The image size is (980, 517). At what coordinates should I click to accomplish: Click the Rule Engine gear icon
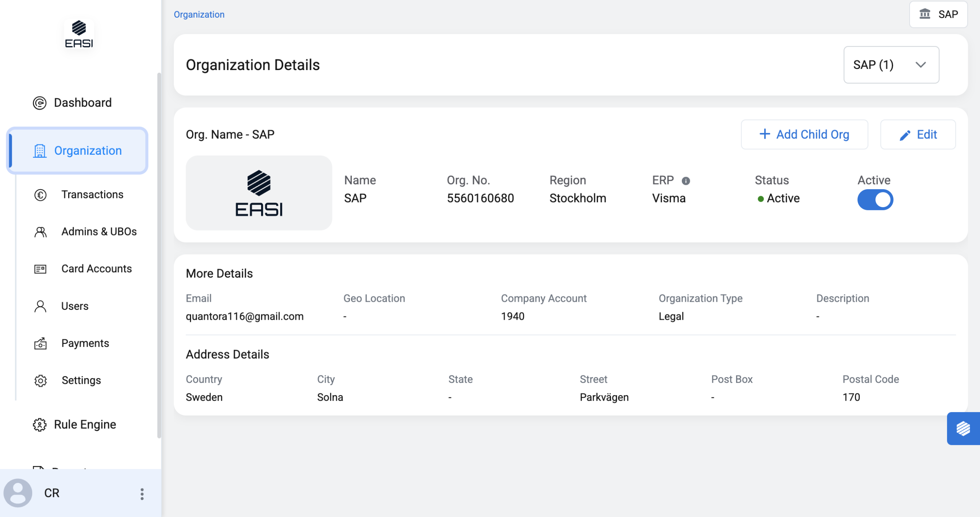coord(39,425)
